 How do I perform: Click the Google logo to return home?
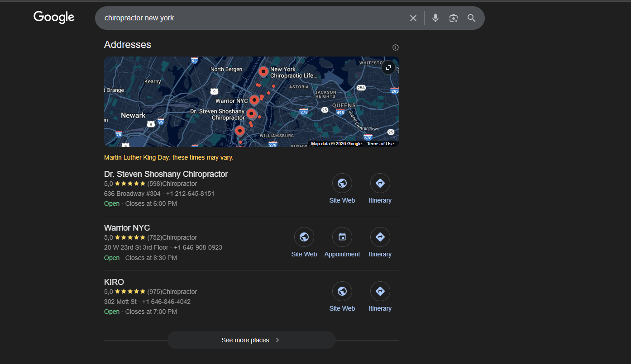(53, 17)
